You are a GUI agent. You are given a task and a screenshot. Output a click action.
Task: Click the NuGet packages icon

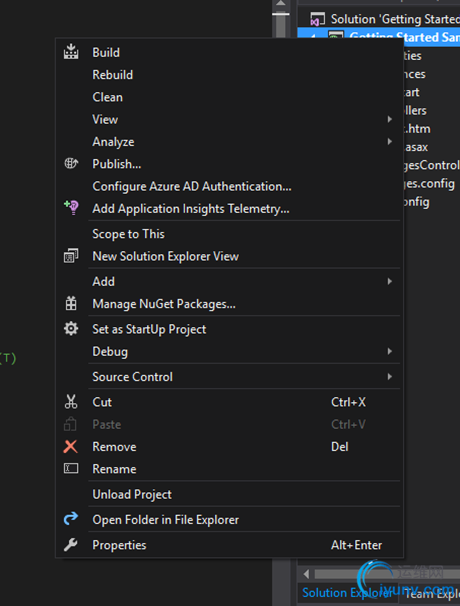coord(71,303)
